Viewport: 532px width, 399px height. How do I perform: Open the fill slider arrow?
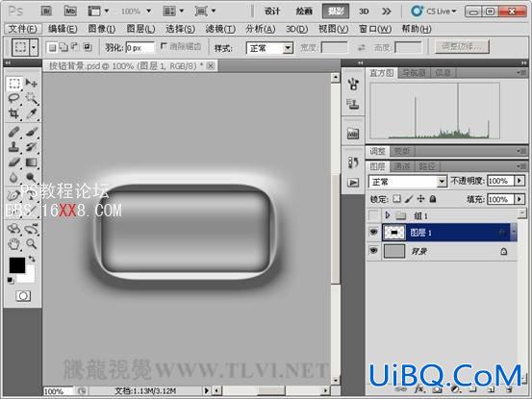click(519, 199)
